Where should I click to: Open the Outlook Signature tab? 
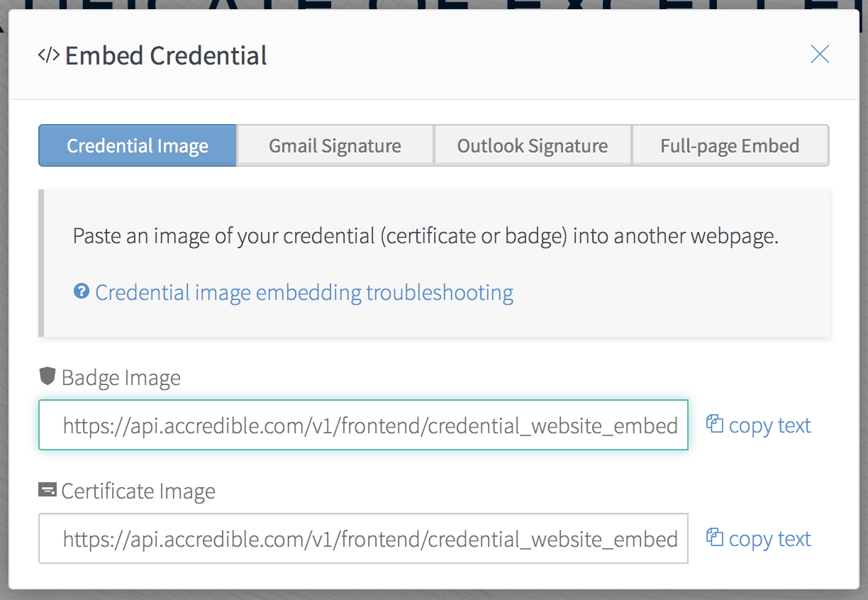pyautogui.click(x=533, y=146)
